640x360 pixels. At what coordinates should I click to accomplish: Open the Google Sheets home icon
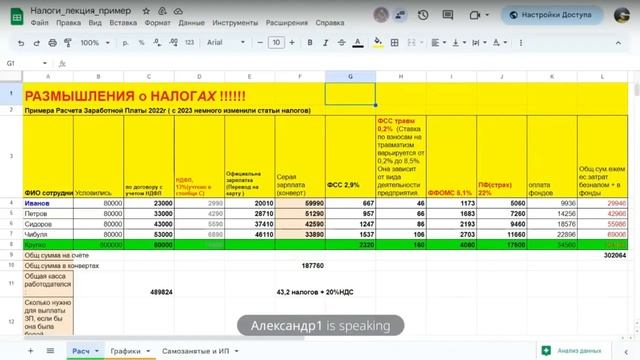pos(17,17)
